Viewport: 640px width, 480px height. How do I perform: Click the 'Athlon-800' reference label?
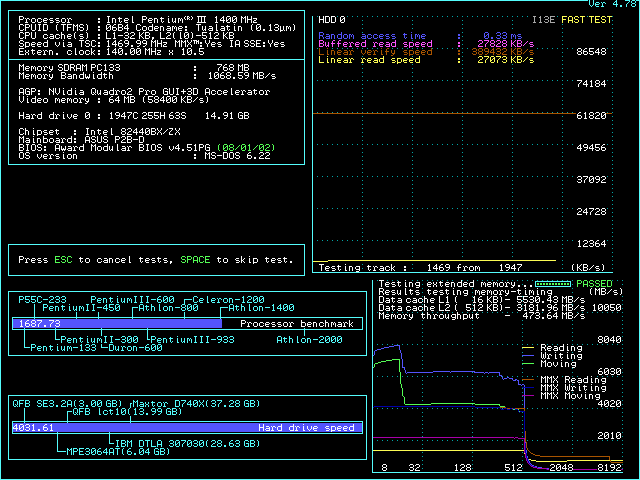169,308
